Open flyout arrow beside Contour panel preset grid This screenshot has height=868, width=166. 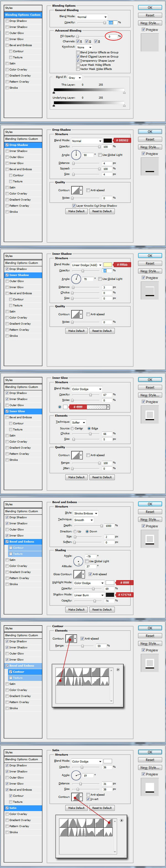point(118,669)
